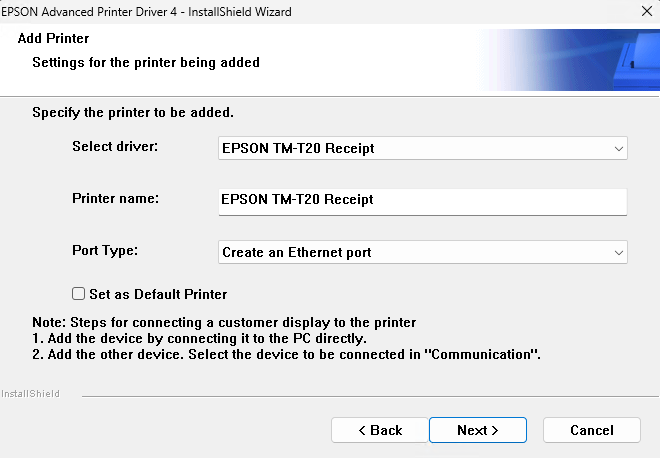The width and height of the screenshot is (660, 458).
Task: Enable Set as Default Printer checkbox
Action: pyautogui.click(x=78, y=293)
